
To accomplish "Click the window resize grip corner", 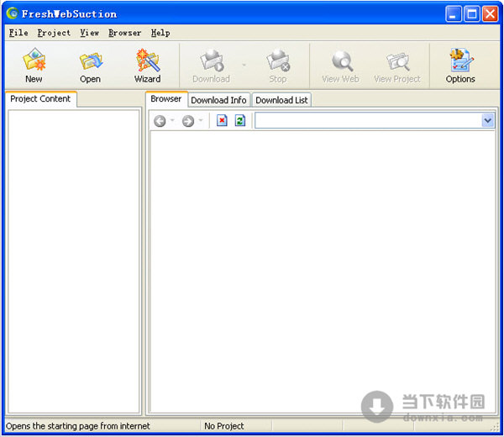I will pyautogui.click(x=494, y=428).
